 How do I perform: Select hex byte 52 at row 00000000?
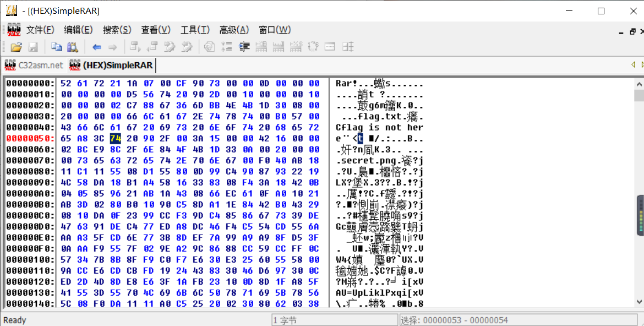(x=66, y=84)
